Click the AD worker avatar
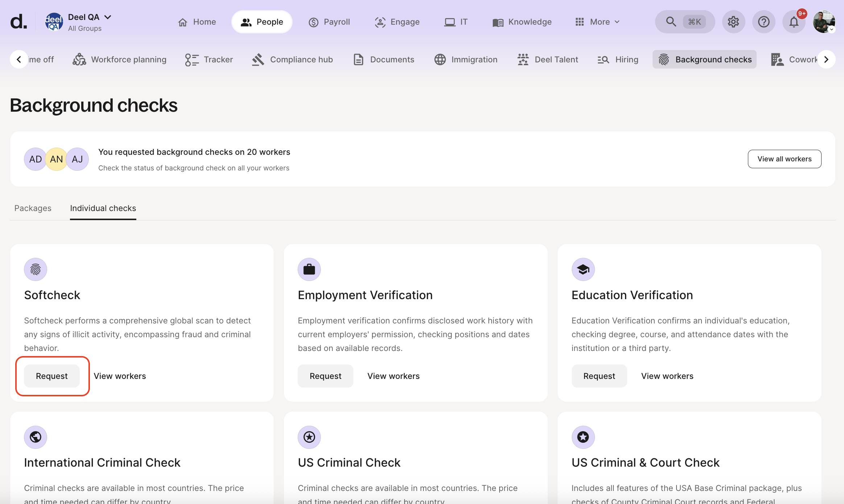The height and width of the screenshot is (504, 844). (x=35, y=159)
